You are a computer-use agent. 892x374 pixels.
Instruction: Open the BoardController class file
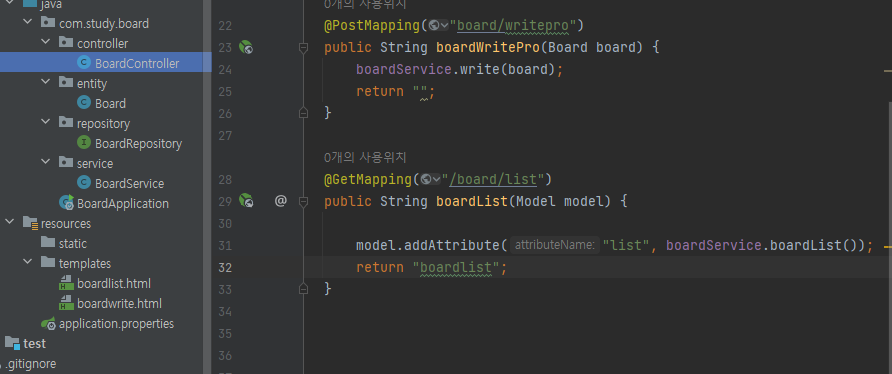(137, 63)
